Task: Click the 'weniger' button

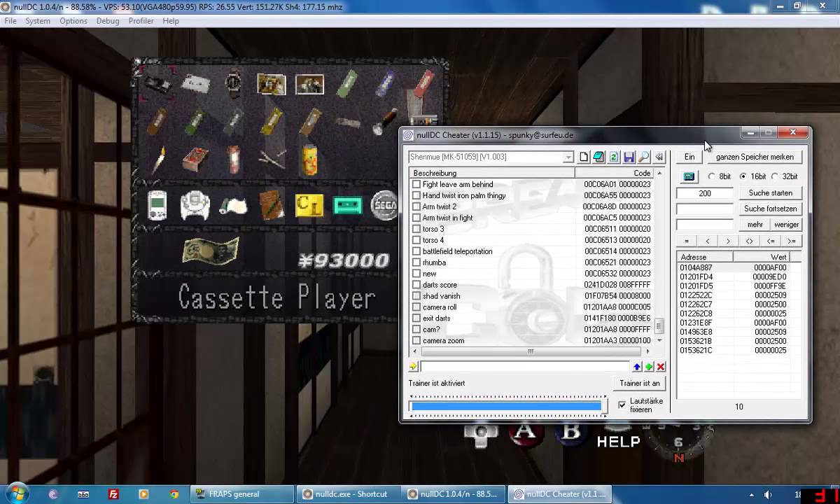Action: click(x=786, y=225)
